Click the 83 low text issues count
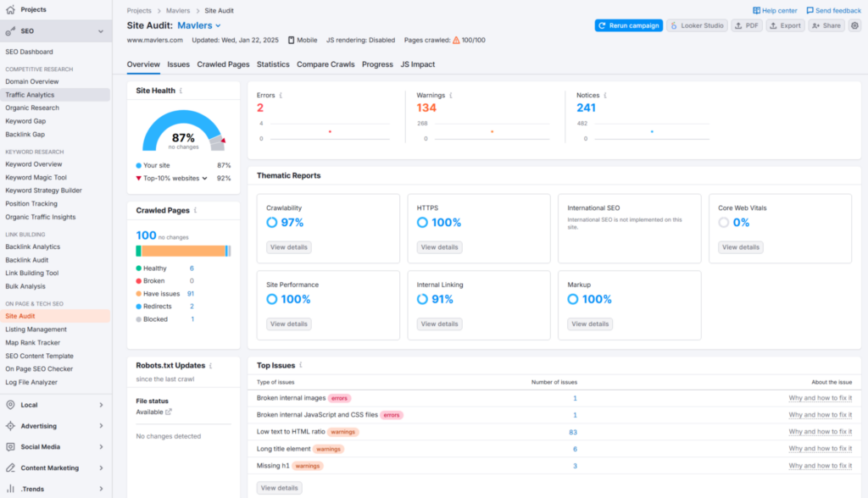 [573, 432]
